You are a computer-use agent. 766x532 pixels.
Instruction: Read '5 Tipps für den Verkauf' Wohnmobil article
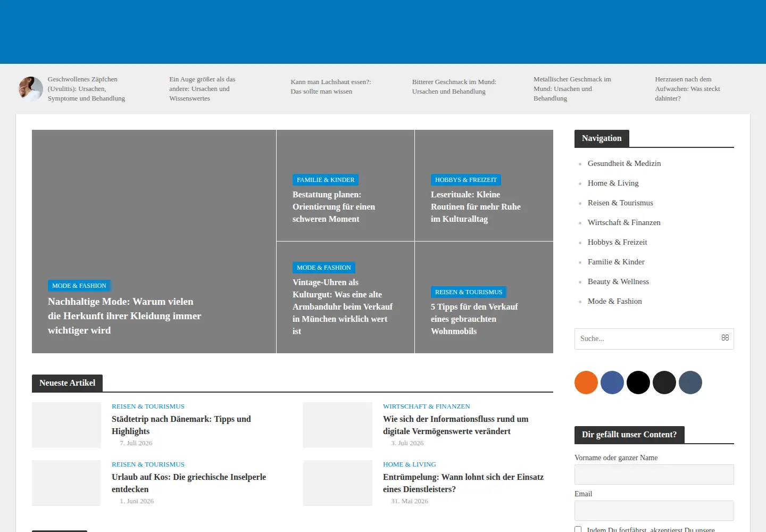[x=474, y=319]
